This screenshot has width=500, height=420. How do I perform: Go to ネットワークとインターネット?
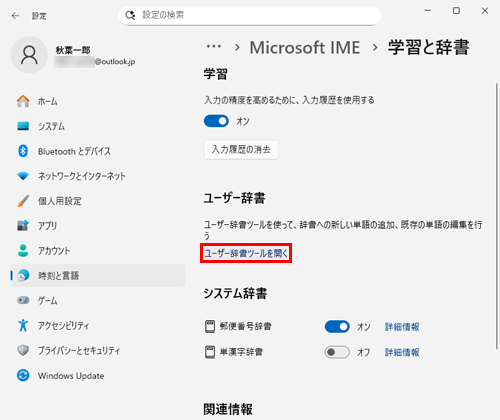98,176
